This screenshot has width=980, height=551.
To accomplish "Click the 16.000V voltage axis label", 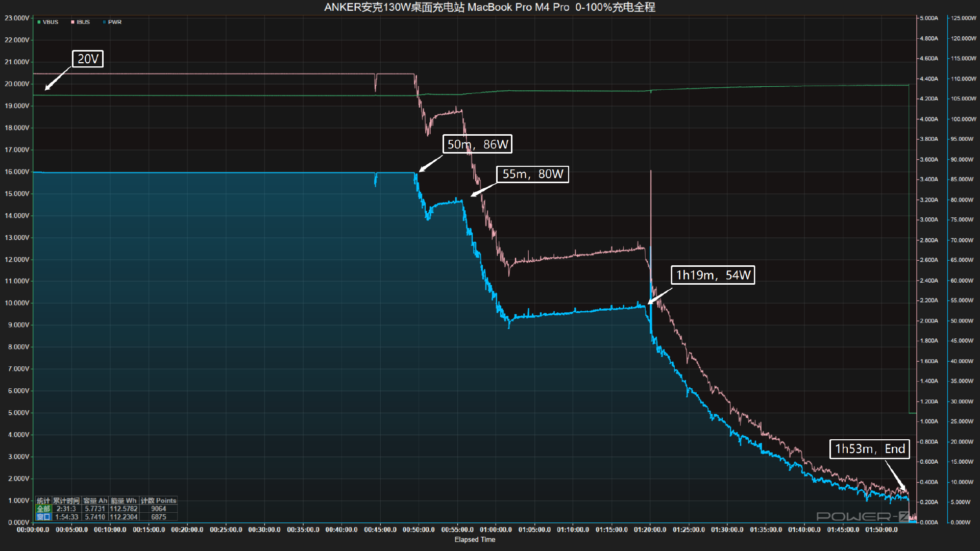I will (17, 171).
